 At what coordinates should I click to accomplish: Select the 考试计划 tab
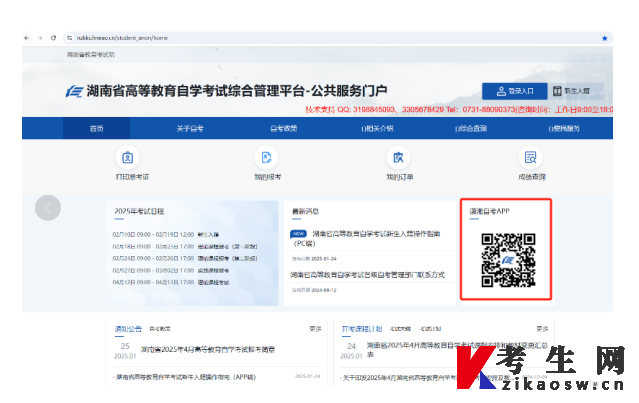(430, 329)
